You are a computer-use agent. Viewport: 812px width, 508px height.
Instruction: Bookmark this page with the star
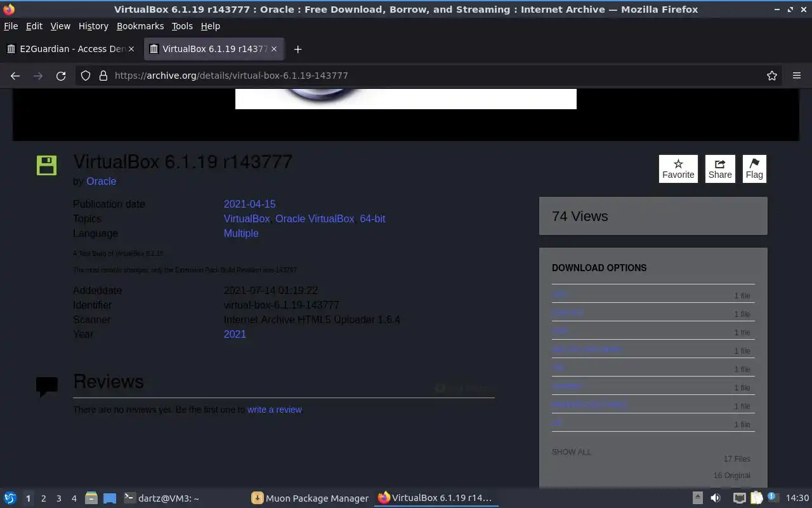772,76
